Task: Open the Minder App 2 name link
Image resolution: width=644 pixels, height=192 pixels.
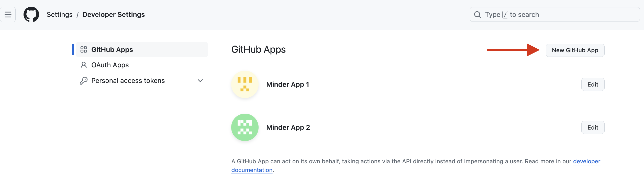Action: [288, 127]
